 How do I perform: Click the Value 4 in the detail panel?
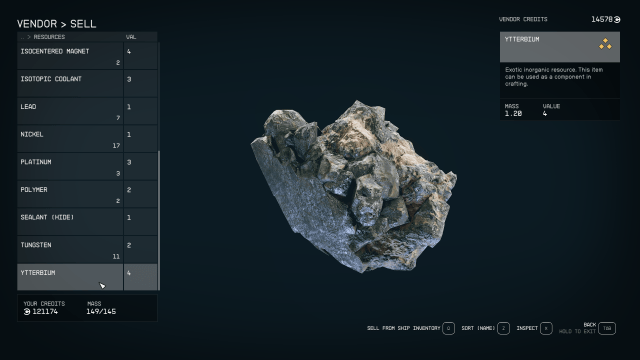pyautogui.click(x=544, y=113)
